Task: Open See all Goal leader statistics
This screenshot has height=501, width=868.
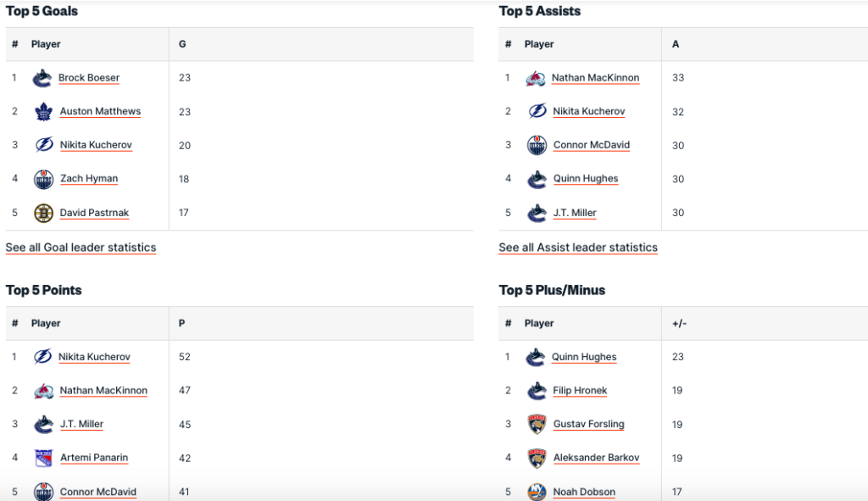Action: [x=81, y=248]
